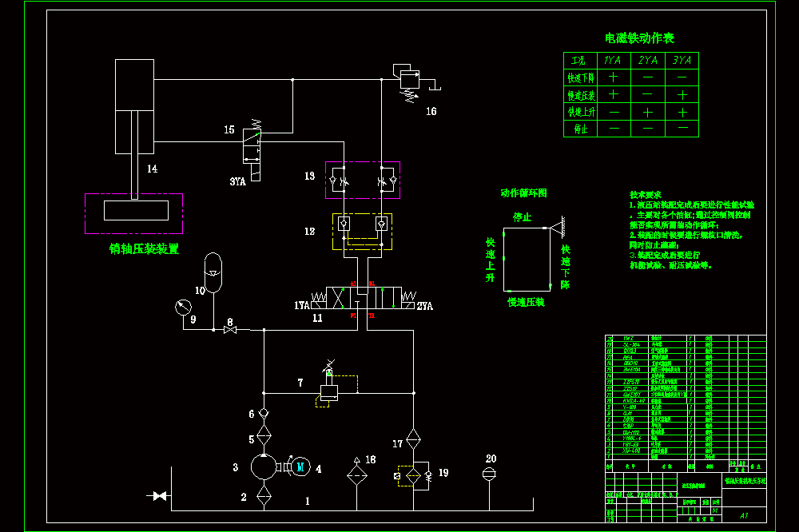The image size is (799, 532).
Task: Select the pressure gauge symbol 9
Action: click(183, 308)
